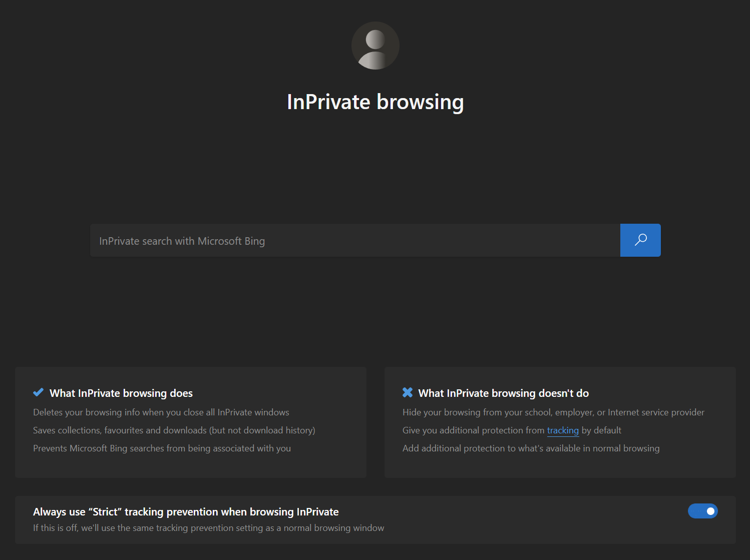
Task: Click 'If this is off' description text
Action: 208,528
